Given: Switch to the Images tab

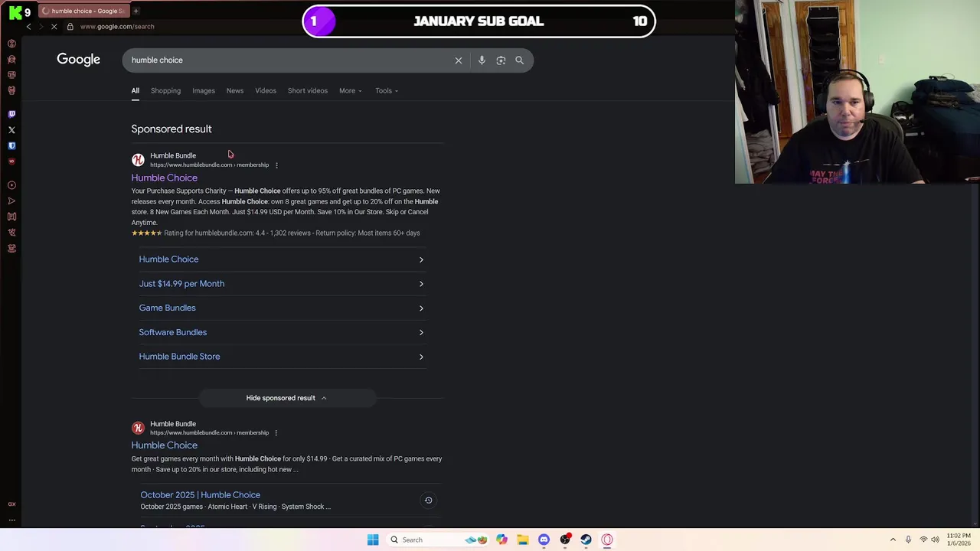Looking at the screenshot, I should [204, 91].
